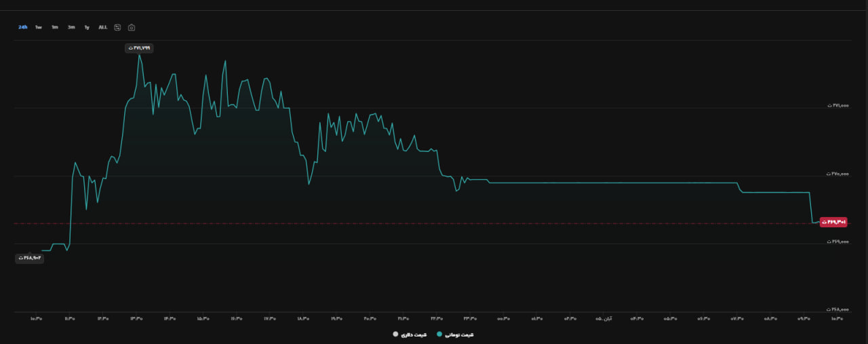Click the camera snapshot icon
Image resolution: width=868 pixels, height=344 pixels.
132,27
